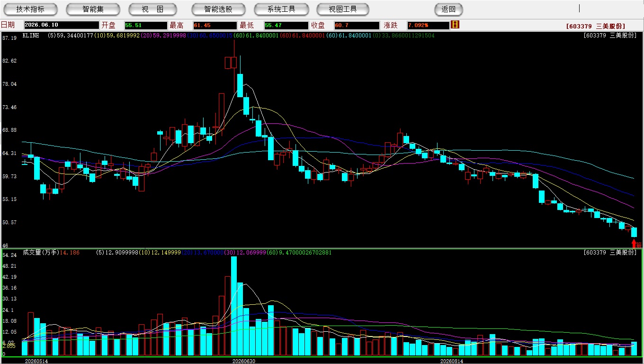Click the 成交量(万手) volume label
644x364 pixels.
point(41,253)
